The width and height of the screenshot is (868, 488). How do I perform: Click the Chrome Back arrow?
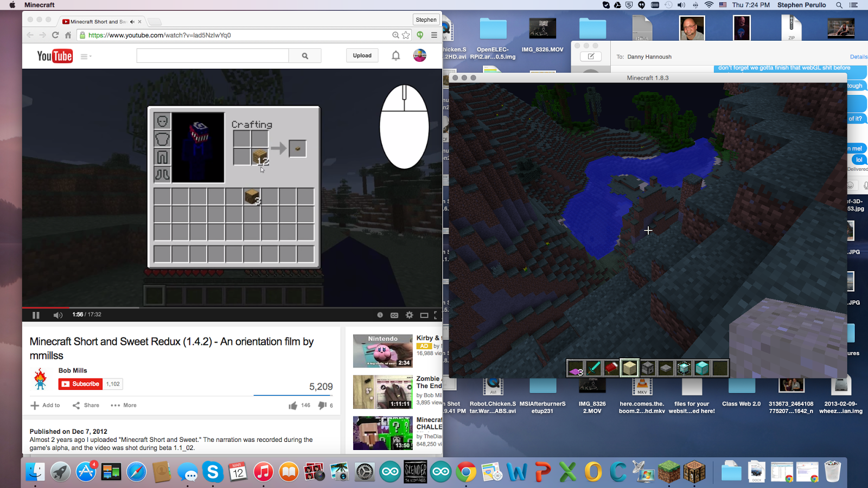30,35
